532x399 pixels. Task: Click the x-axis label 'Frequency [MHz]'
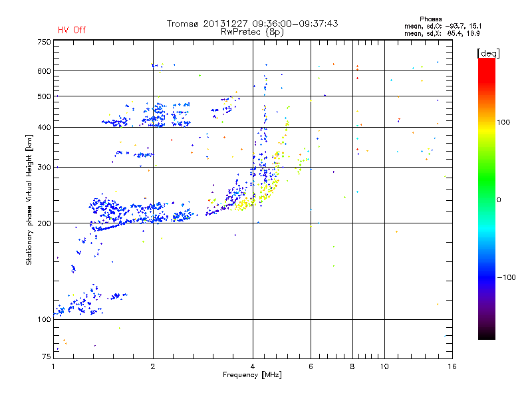tap(252, 375)
